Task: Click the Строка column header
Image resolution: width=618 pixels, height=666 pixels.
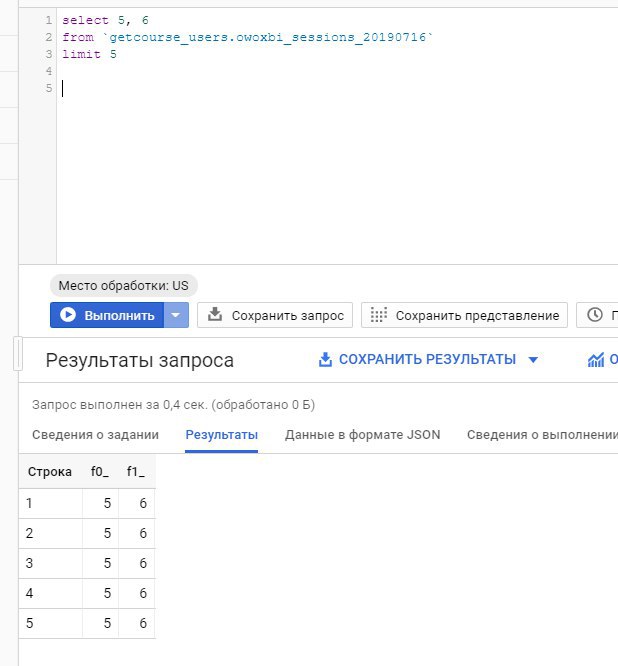Action: [50, 471]
